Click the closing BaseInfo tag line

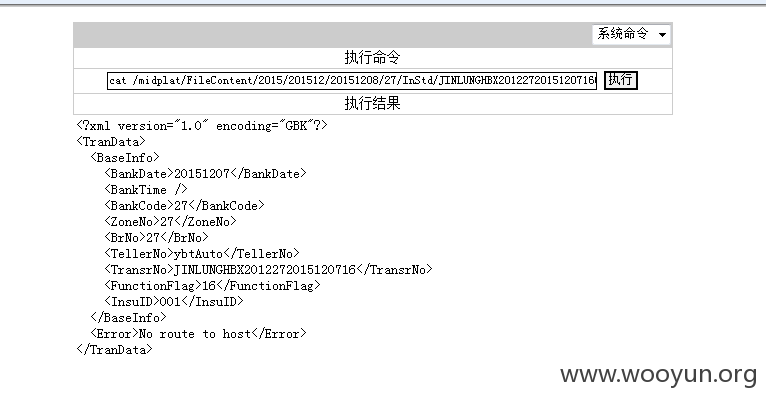(x=128, y=318)
